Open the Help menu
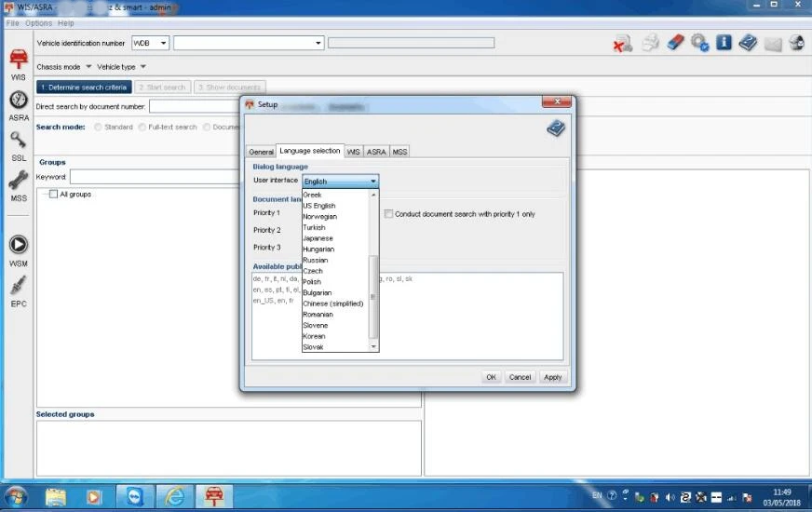 (x=66, y=23)
